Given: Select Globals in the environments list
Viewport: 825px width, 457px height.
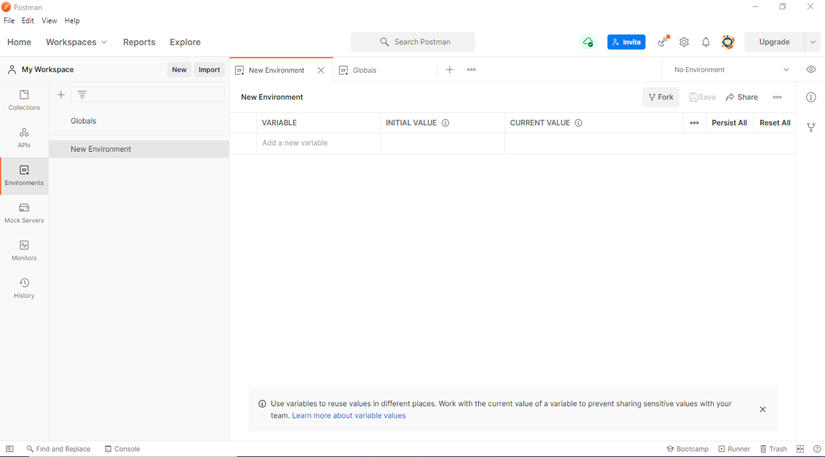Looking at the screenshot, I should (x=139, y=121).
